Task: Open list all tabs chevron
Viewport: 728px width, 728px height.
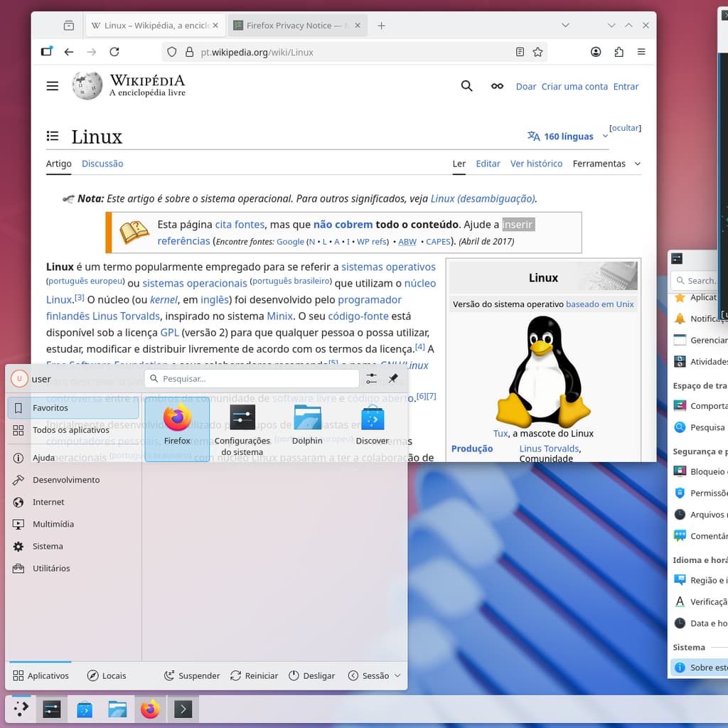Action: click(565, 26)
